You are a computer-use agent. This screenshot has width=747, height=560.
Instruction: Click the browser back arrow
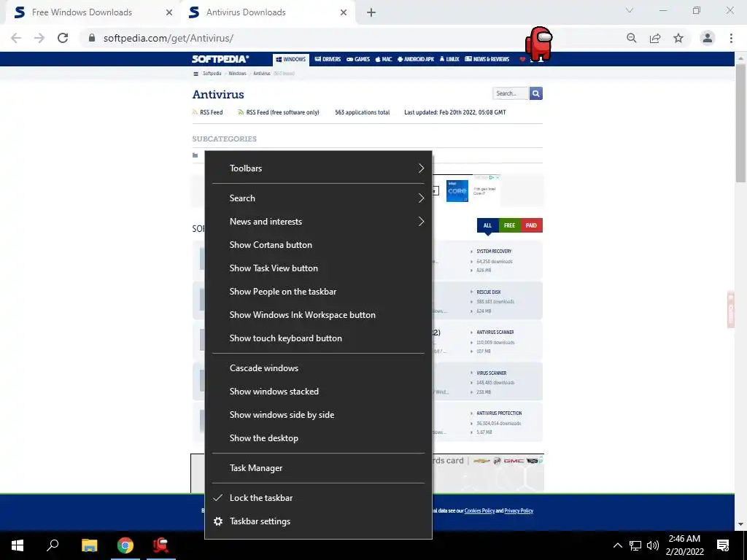pyautogui.click(x=16, y=38)
